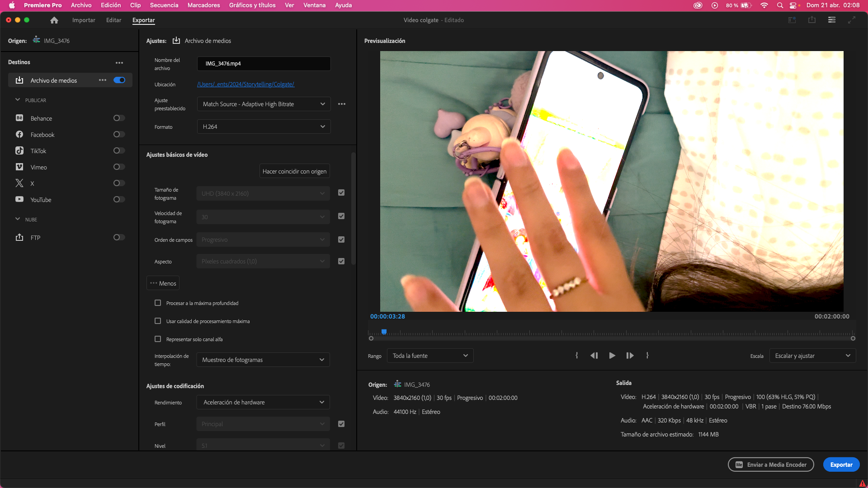868x488 pixels.
Task: Open more options beside Ajuste preestablecido
Action: (x=341, y=104)
